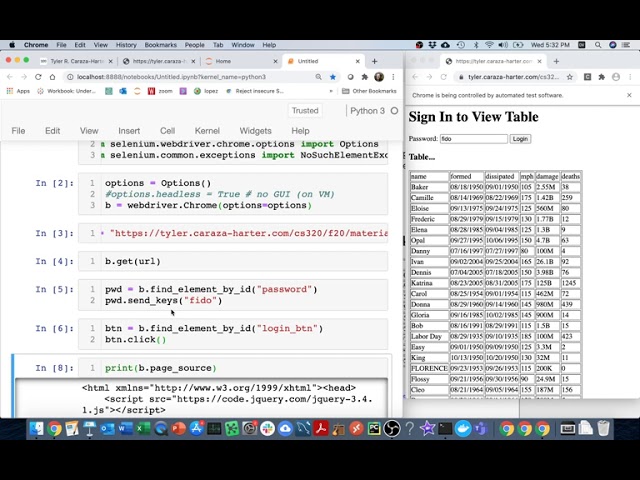
Task: Open the macOS History menu
Action: pos(126,45)
